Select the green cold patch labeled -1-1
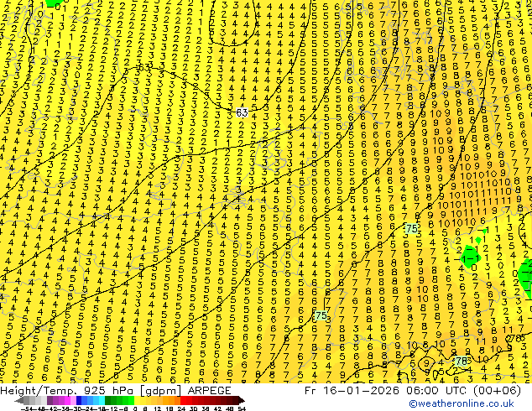Screen dimensions: 532x411 470,258
